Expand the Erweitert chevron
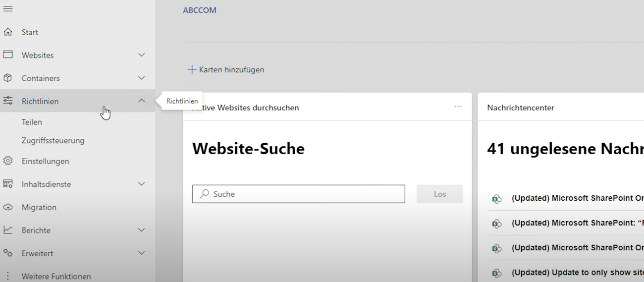Viewport: 644px width, 282px height. [x=142, y=253]
